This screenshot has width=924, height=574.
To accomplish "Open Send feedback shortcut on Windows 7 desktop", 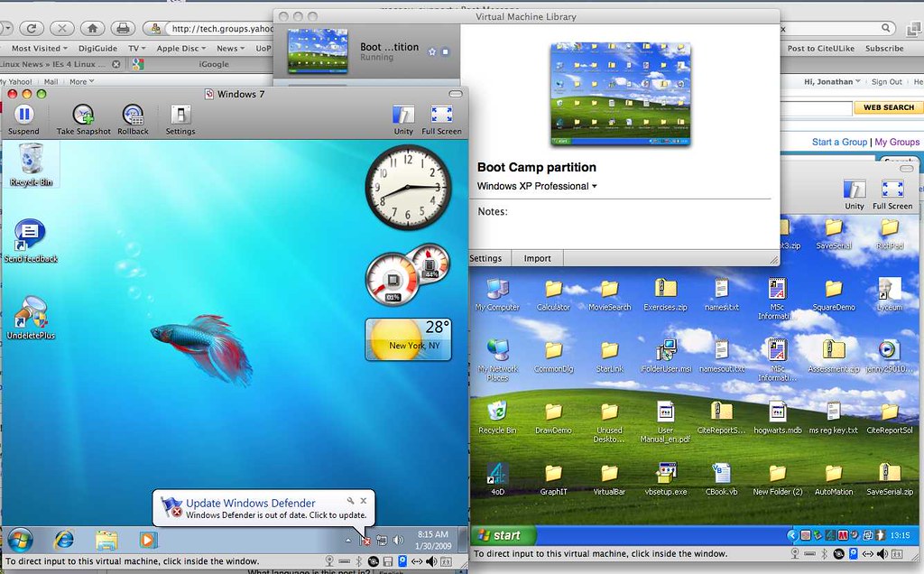I will (x=31, y=240).
